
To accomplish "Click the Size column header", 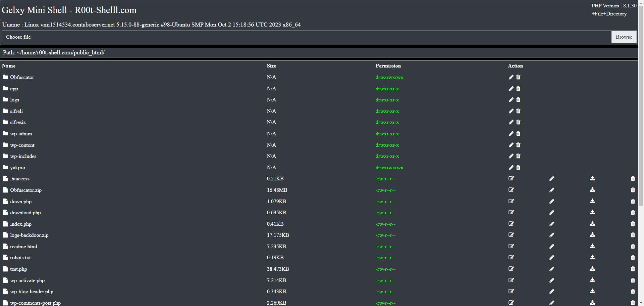I will tap(271, 66).
